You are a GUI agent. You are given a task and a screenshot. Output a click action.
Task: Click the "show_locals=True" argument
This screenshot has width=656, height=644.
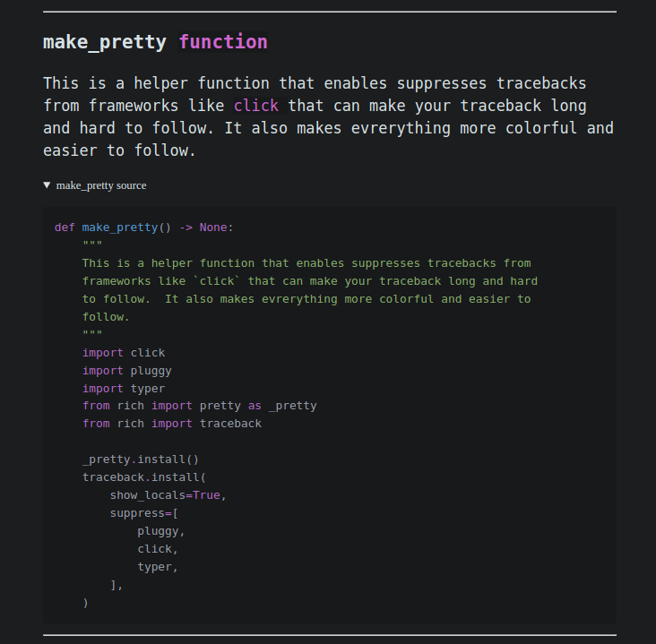168,495
